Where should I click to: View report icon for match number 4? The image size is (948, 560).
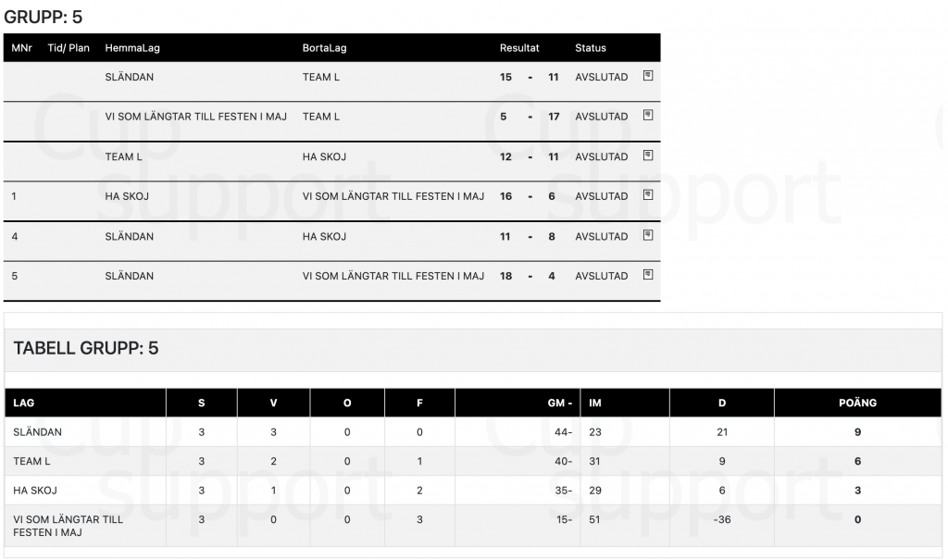click(x=647, y=235)
